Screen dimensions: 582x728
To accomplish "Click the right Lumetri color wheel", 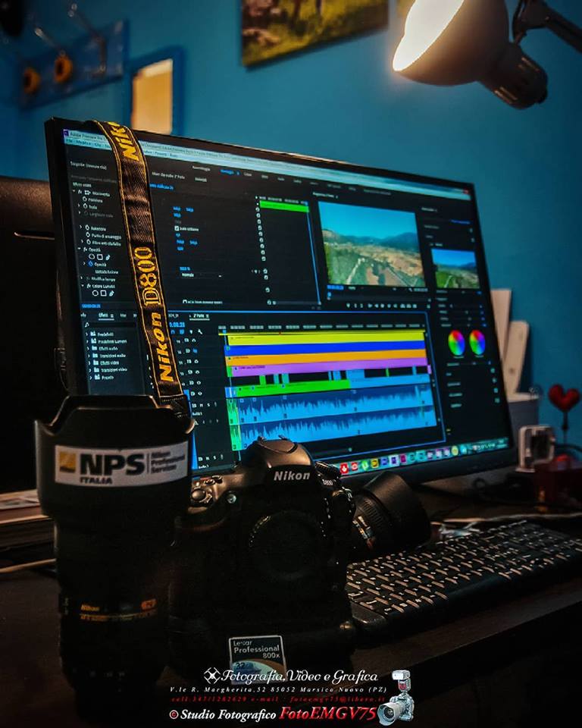I will pyautogui.click(x=477, y=343).
